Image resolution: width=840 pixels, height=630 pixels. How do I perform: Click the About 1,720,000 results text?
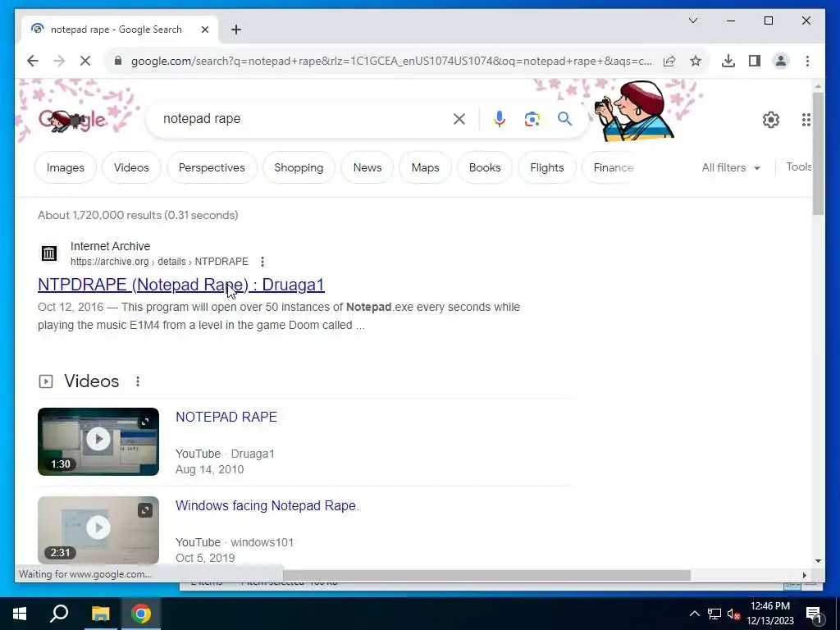click(138, 216)
